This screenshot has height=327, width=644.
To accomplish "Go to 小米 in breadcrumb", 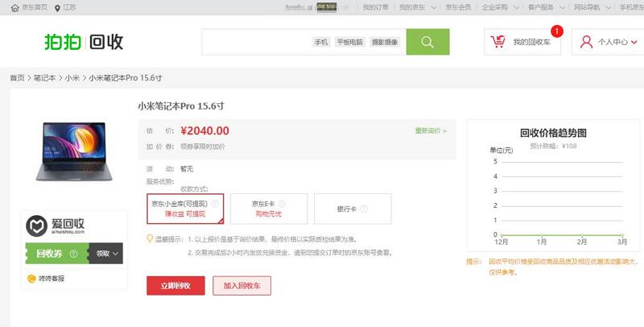I will [72, 77].
